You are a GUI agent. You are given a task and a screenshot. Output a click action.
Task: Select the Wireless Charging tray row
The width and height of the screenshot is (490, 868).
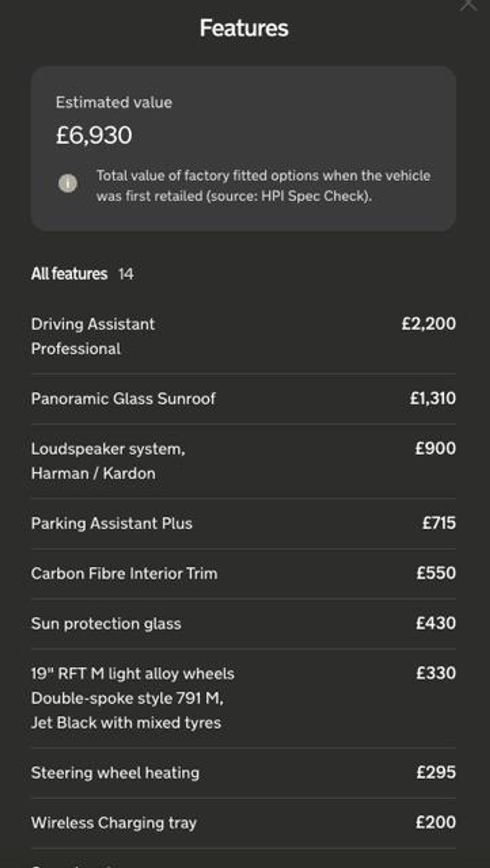click(x=114, y=823)
